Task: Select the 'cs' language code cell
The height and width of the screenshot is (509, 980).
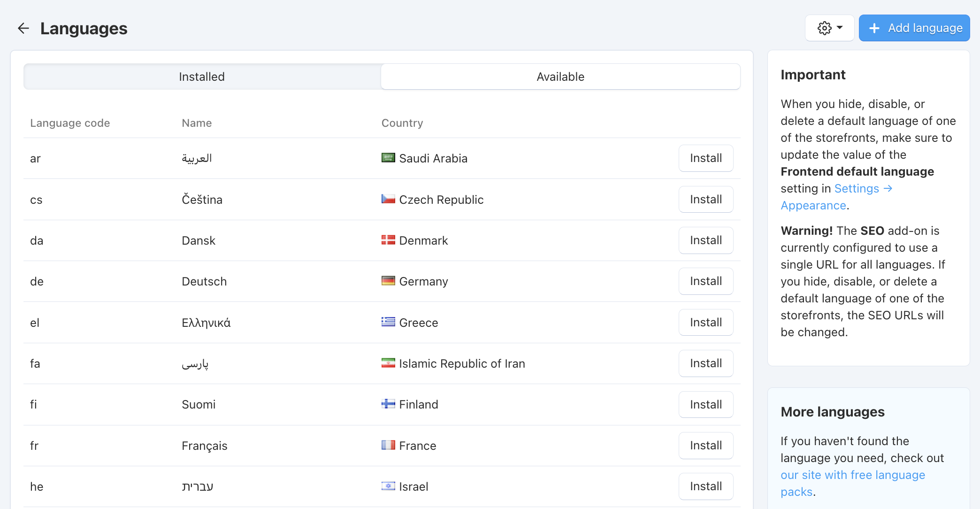Action: coord(36,200)
